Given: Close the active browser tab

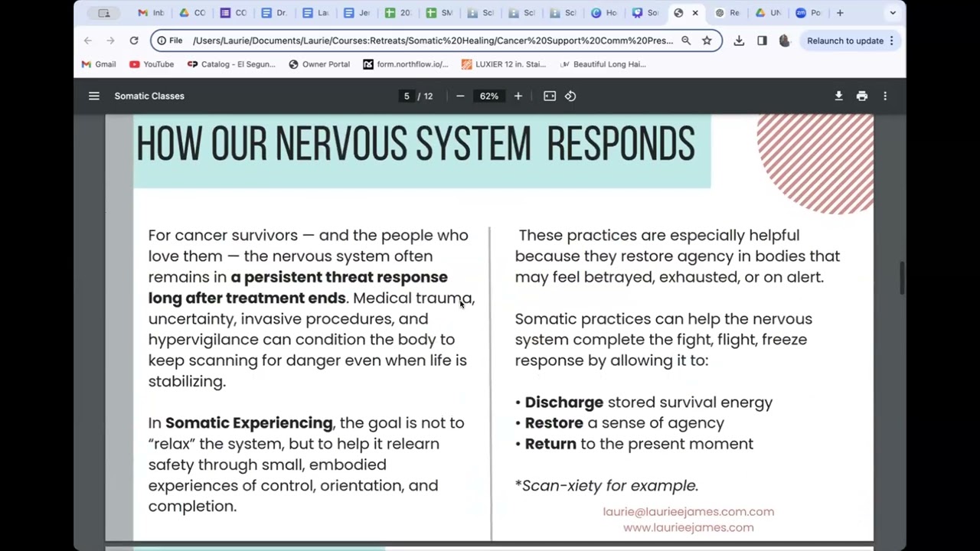Looking at the screenshot, I should click(695, 13).
